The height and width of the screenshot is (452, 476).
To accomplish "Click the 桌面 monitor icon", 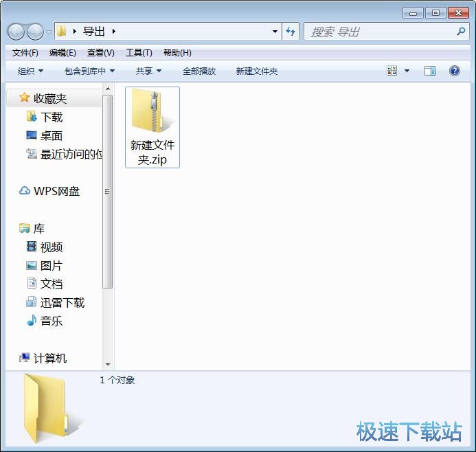I will click(32, 135).
